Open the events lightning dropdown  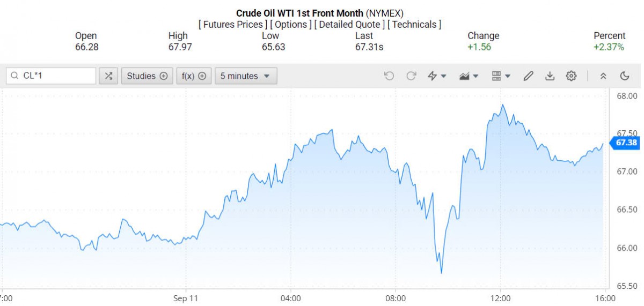(x=437, y=76)
